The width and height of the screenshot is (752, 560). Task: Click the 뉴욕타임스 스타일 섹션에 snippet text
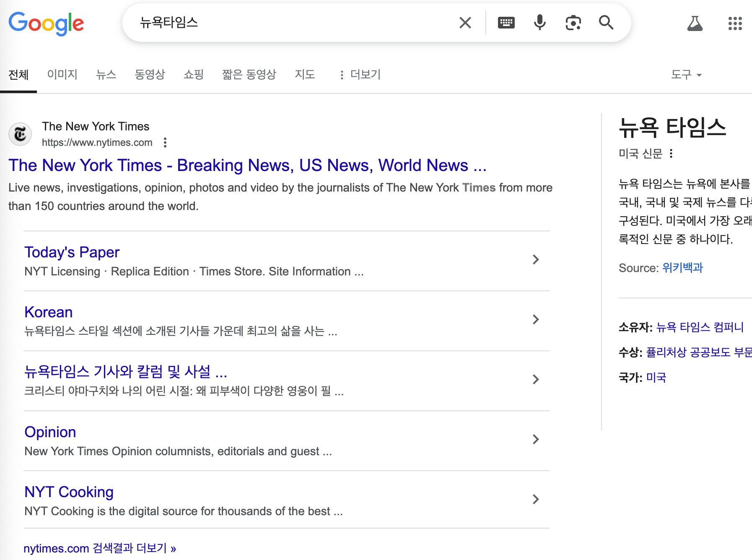tap(181, 332)
